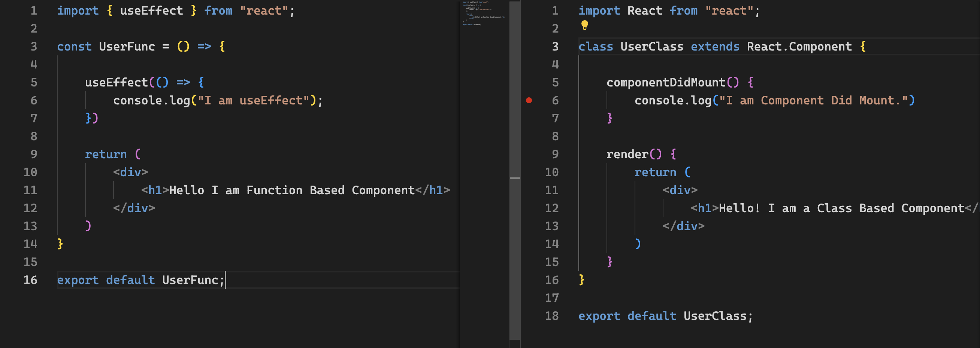
Task: Click 'React.Component' in right editor
Action: (799, 46)
